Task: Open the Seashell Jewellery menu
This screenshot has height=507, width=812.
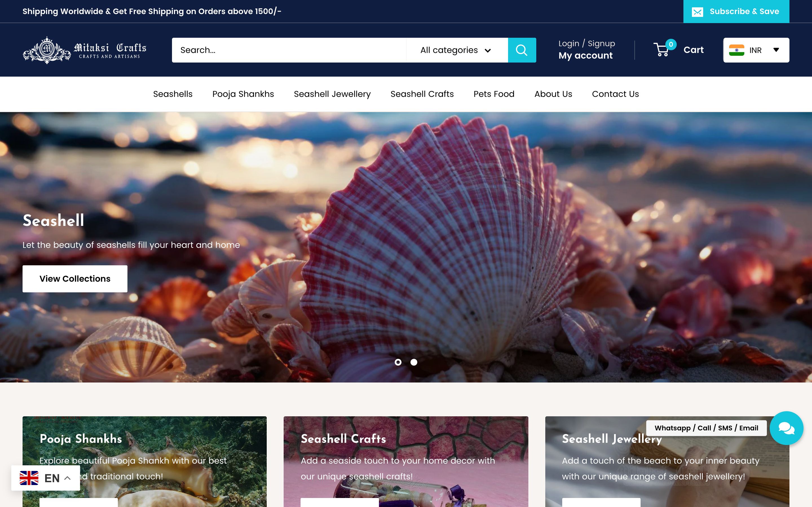Action: pyautogui.click(x=332, y=94)
